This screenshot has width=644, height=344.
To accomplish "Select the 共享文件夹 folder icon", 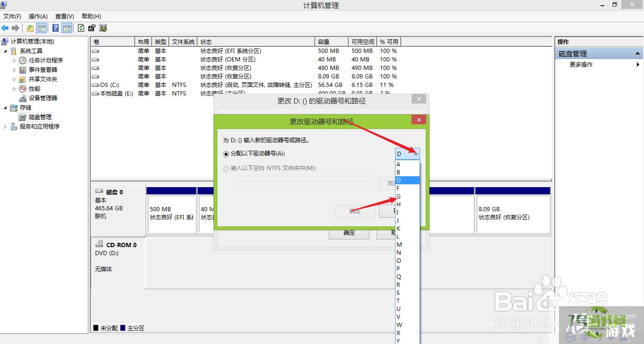I will (23, 79).
